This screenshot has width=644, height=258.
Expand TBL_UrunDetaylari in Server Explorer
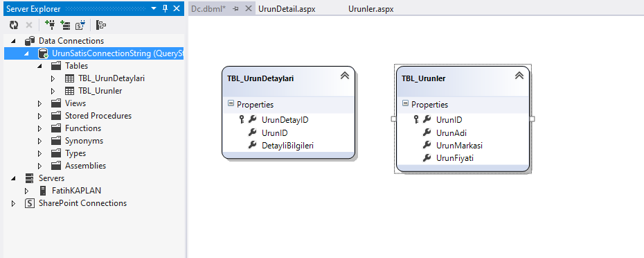pos(53,78)
